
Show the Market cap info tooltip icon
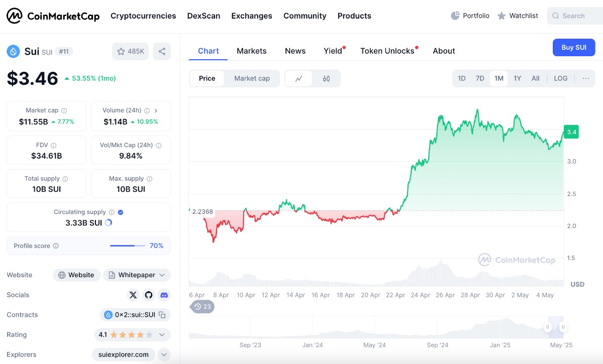[x=64, y=110]
